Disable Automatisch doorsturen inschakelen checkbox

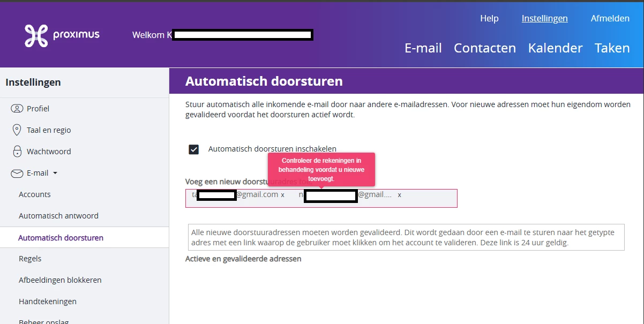194,149
